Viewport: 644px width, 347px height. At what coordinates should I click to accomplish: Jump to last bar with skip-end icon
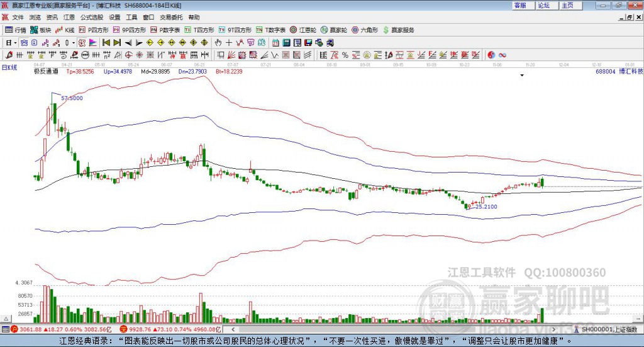click(117, 42)
